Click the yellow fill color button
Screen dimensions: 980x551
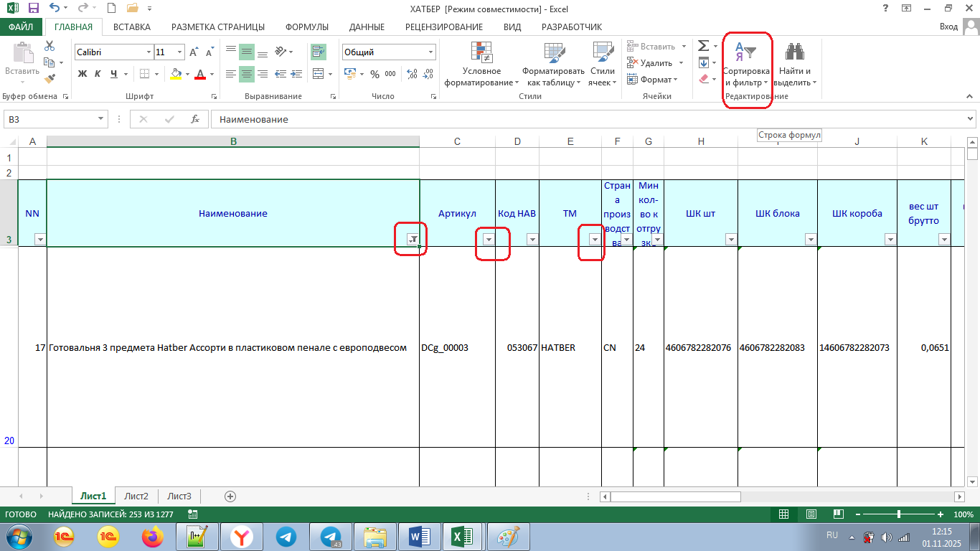pos(176,74)
